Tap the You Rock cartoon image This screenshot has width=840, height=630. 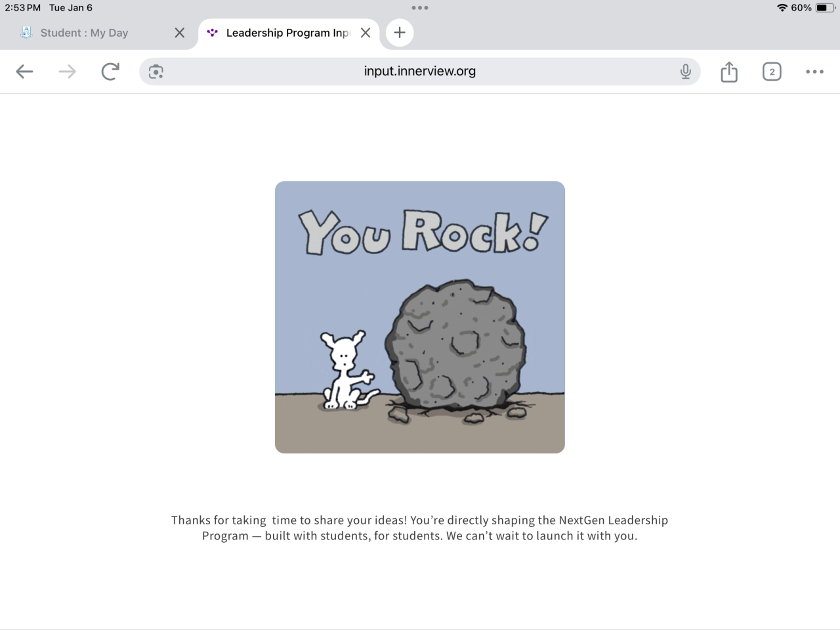coord(420,317)
